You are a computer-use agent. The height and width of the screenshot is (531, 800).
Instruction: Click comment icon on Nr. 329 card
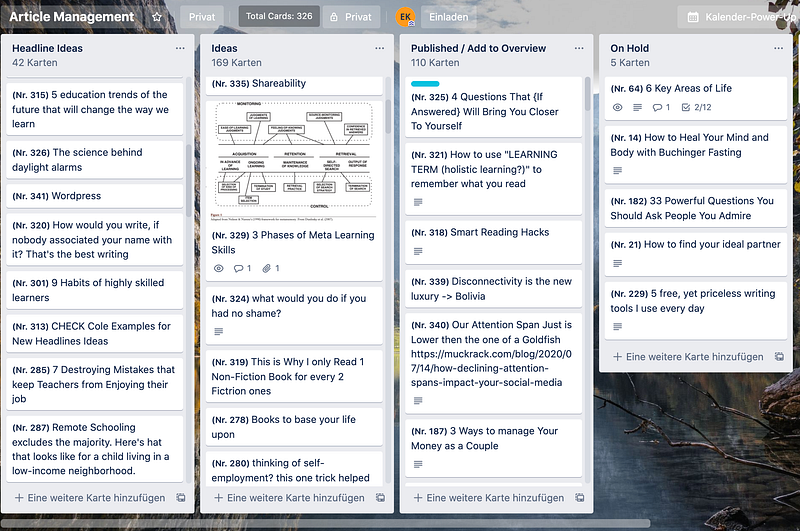pos(242,268)
